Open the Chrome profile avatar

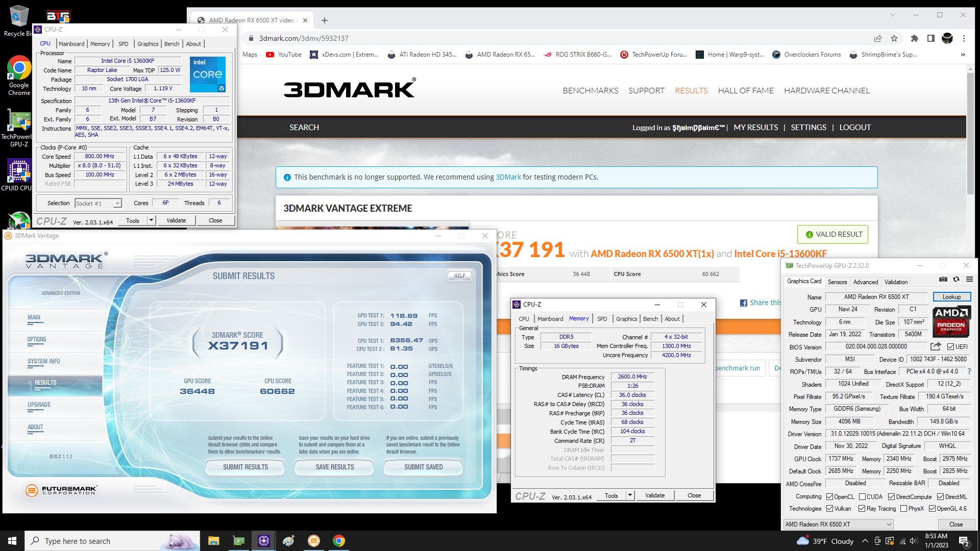point(947,38)
